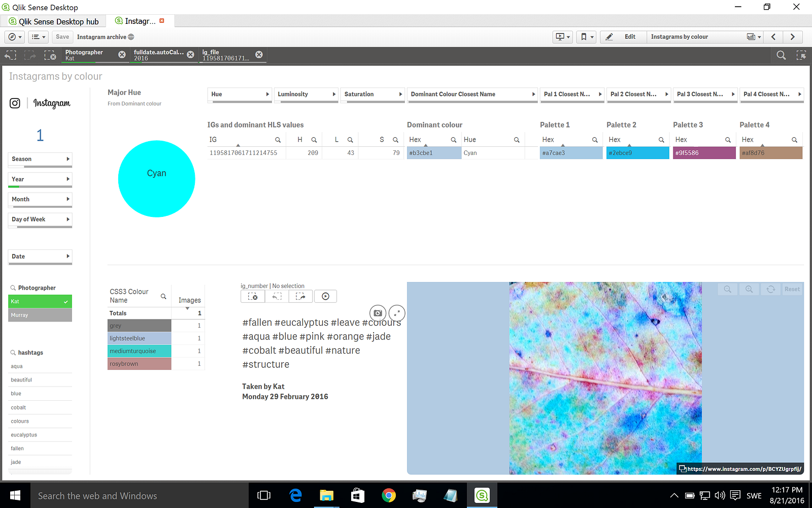This screenshot has height=508, width=812.
Task: Open Google Chrome from the taskbar
Action: pyautogui.click(x=389, y=495)
